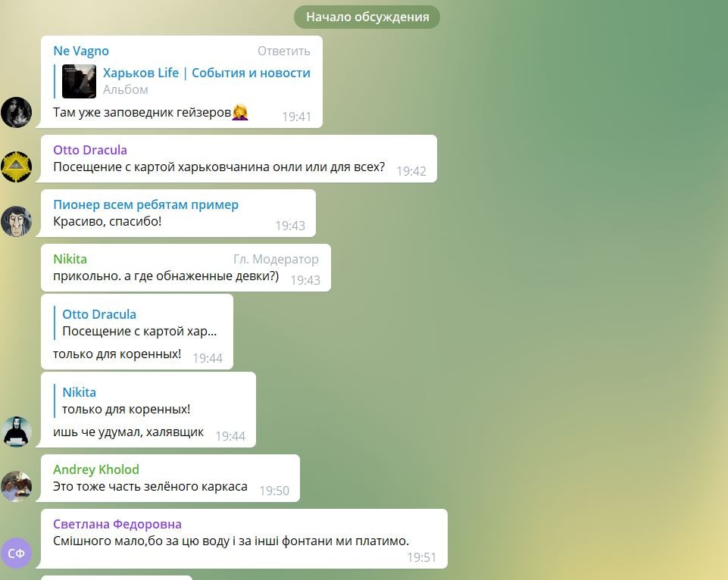The height and width of the screenshot is (580, 728).
Task: Open Ne Vagno's profile avatar
Action: click(x=16, y=112)
